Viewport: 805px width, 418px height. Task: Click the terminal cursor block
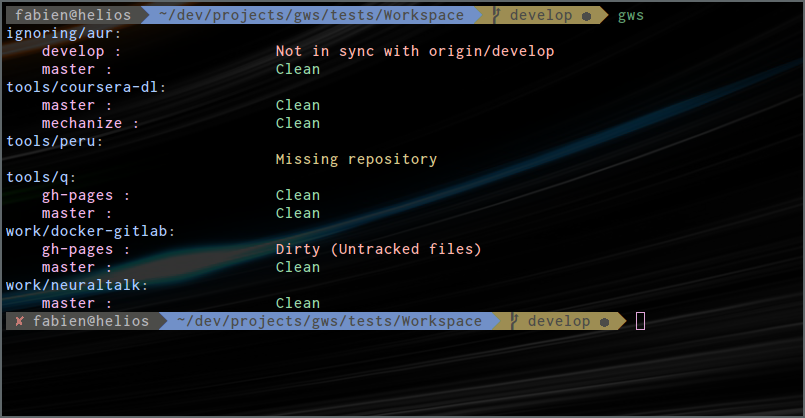pyautogui.click(x=640, y=321)
